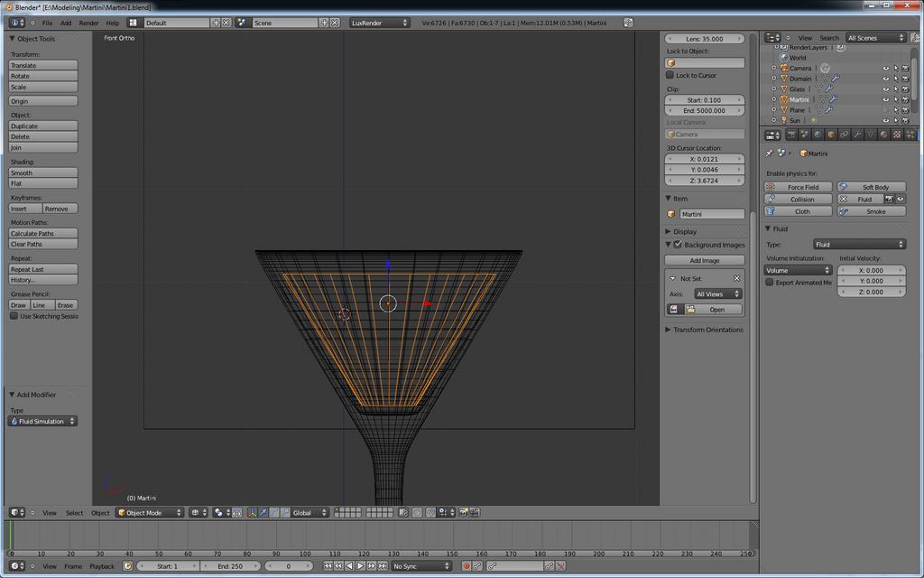Click the Duplicate button
Image resolution: width=924 pixels, height=578 pixels.
pos(43,126)
